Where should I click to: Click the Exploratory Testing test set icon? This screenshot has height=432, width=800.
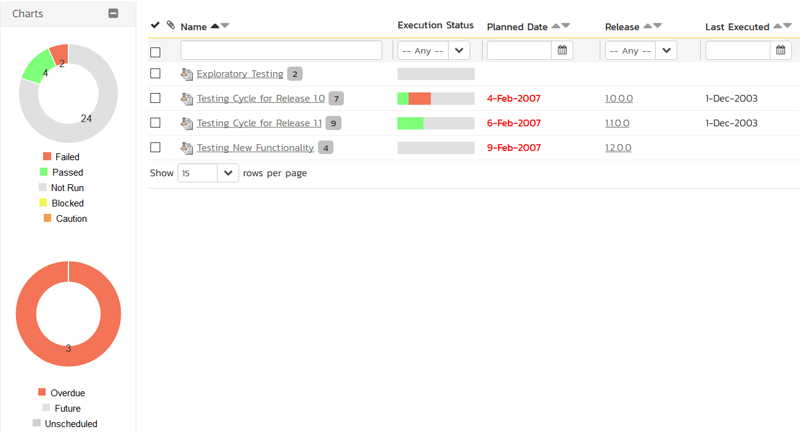coord(186,74)
